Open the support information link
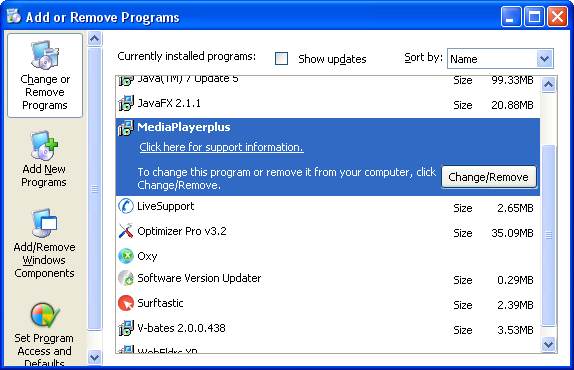 [x=221, y=147]
